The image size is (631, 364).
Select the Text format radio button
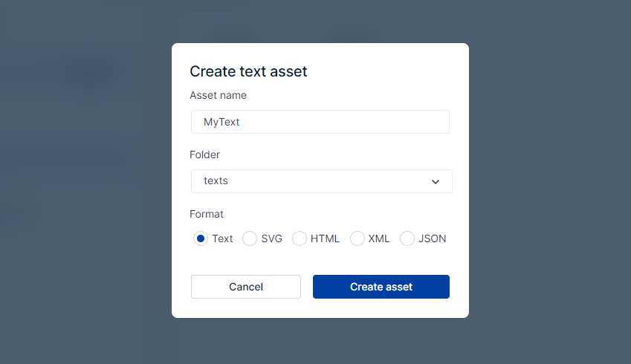point(200,238)
